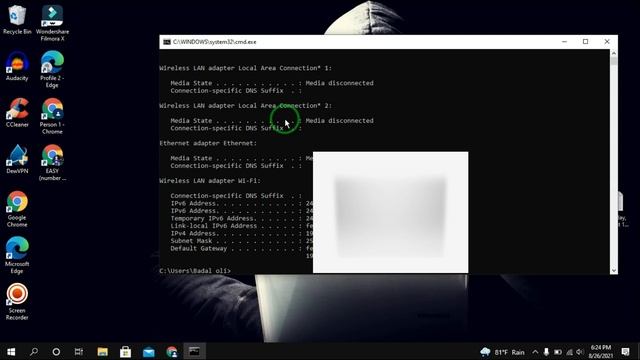Activate Command Prompt taskbar button
The width and height of the screenshot is (640, 360).
pos(194,351)
